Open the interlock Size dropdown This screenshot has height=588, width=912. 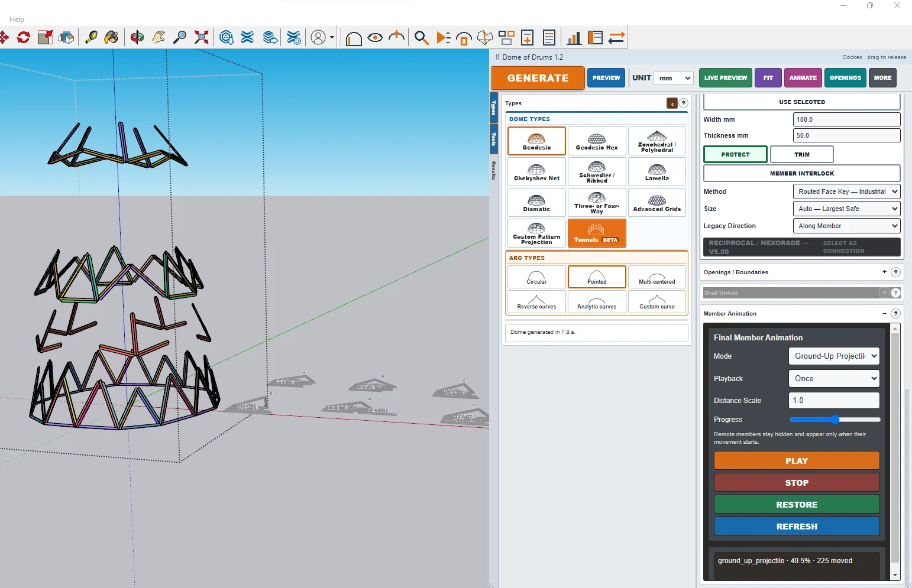[846, 209]
